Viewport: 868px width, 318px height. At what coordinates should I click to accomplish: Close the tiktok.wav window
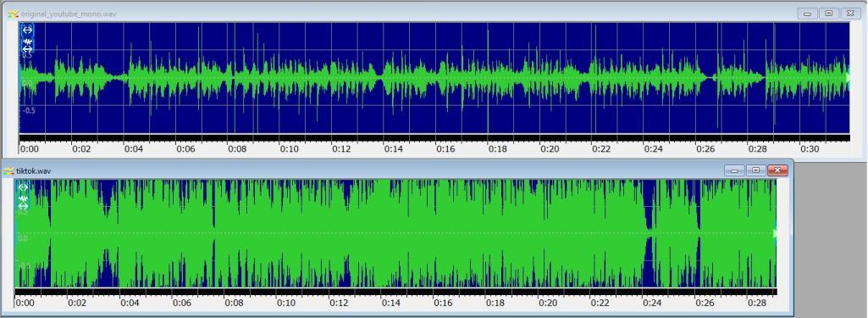click(x=777, y=170)
